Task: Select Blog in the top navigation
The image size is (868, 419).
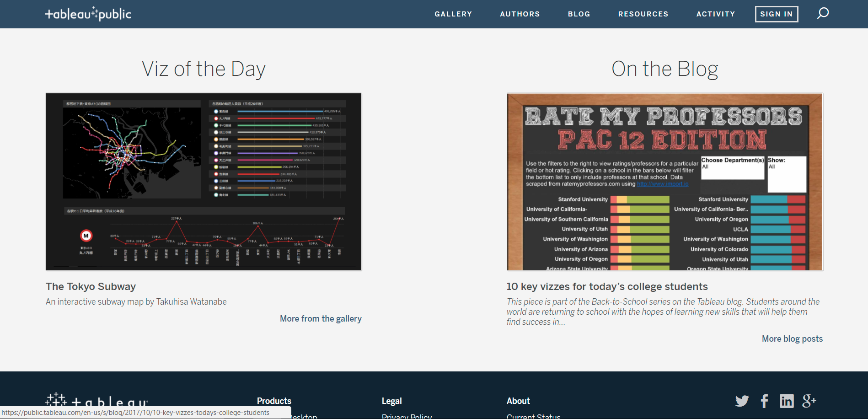Action: pyautogui.click(x=579, y=14)
